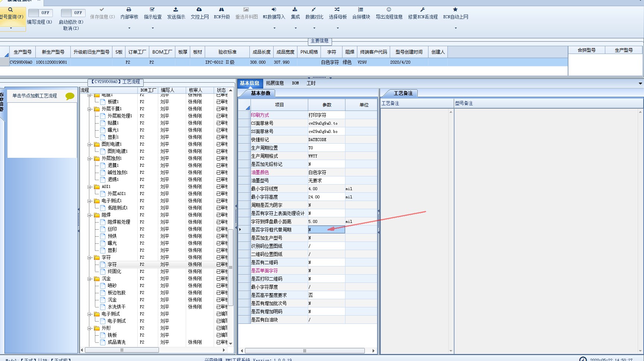Click the 重选开料图 button
This screenshot has height=361, width=644.
[246, 13]
